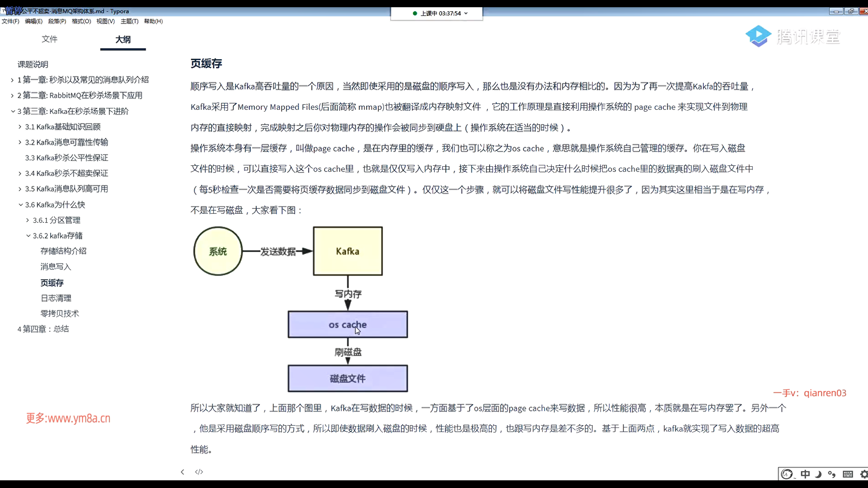Open the class timer dropdown arrow

466,14
